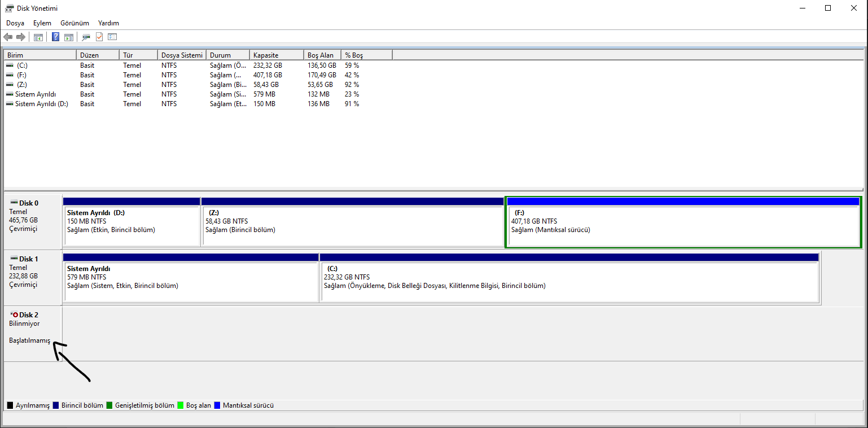Image resolution: width=868 pixels, height=428 pixels.
Task: Select the (F:) logical drive partition block
Action: point(683,222)
